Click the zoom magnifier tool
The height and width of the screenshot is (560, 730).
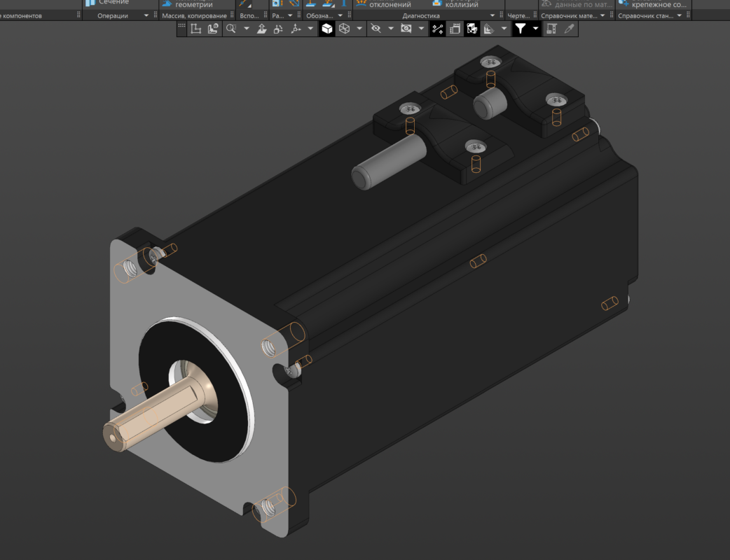point(230,29)
